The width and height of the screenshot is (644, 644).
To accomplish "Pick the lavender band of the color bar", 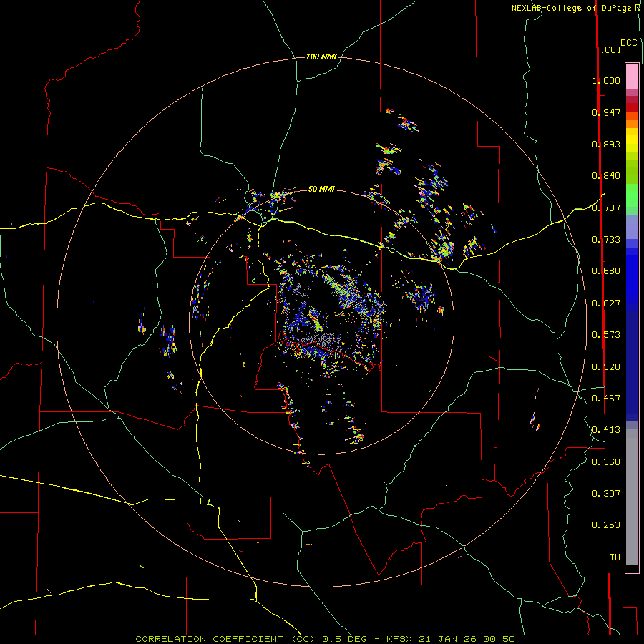I will 632,227.
